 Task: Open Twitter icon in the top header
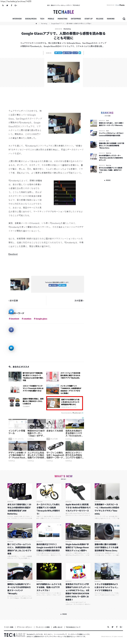pos(7,5)
